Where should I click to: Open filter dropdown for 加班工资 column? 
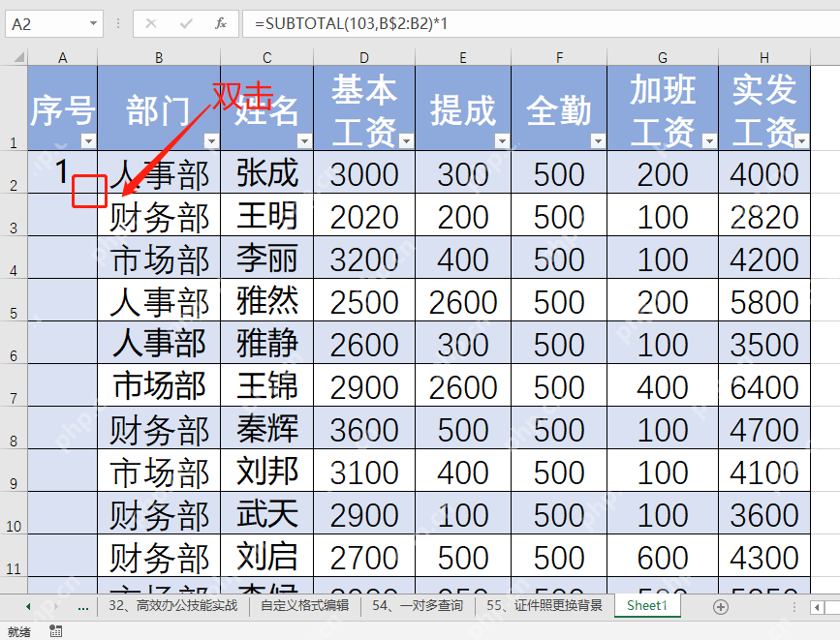[x=709, y=141]
